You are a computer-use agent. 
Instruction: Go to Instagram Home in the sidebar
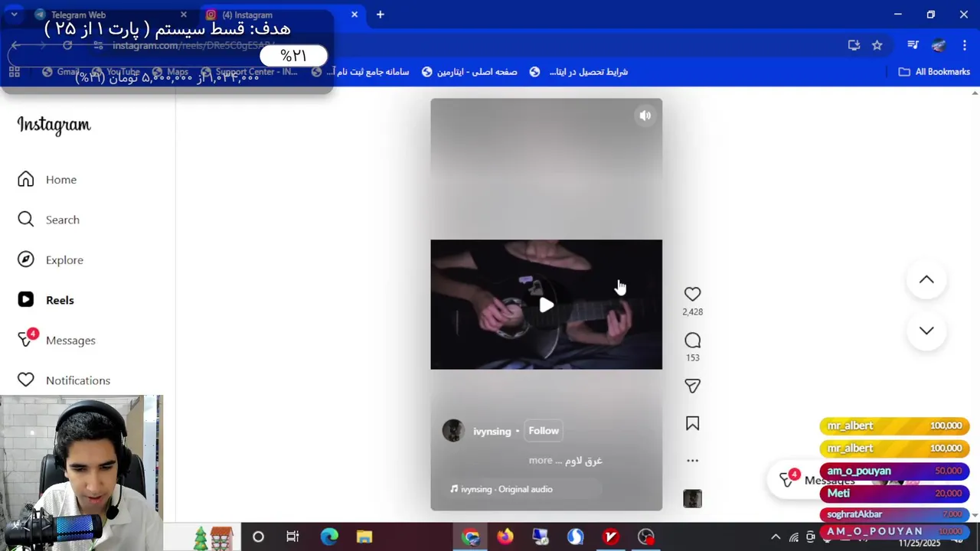pyautogui.click(x=47, y=179)
